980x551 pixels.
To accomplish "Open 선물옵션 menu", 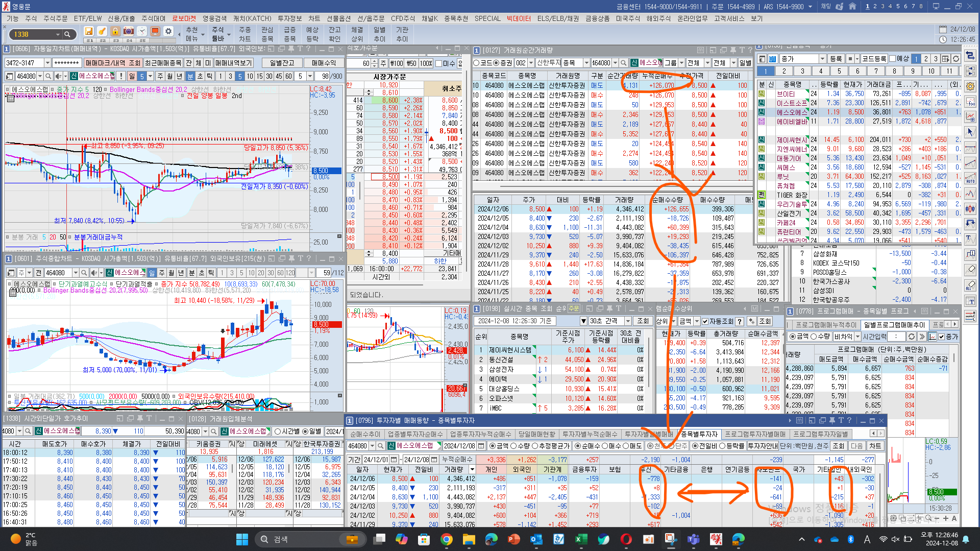I will click(x=338, y=18).
